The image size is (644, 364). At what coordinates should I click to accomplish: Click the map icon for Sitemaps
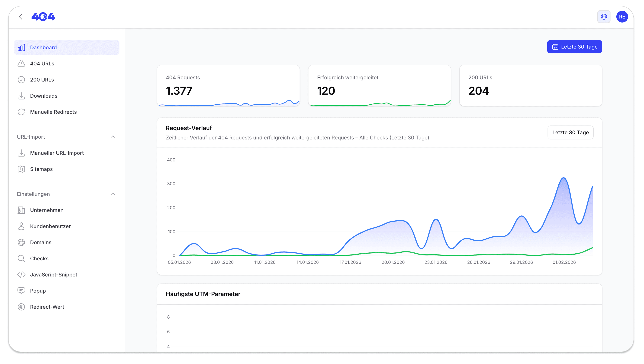click(x=21, y=169)
